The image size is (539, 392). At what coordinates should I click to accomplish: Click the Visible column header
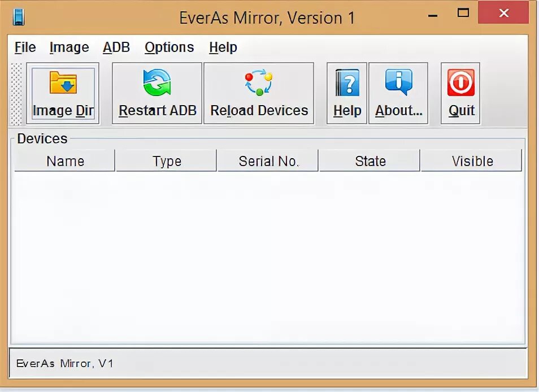(472, 161)
